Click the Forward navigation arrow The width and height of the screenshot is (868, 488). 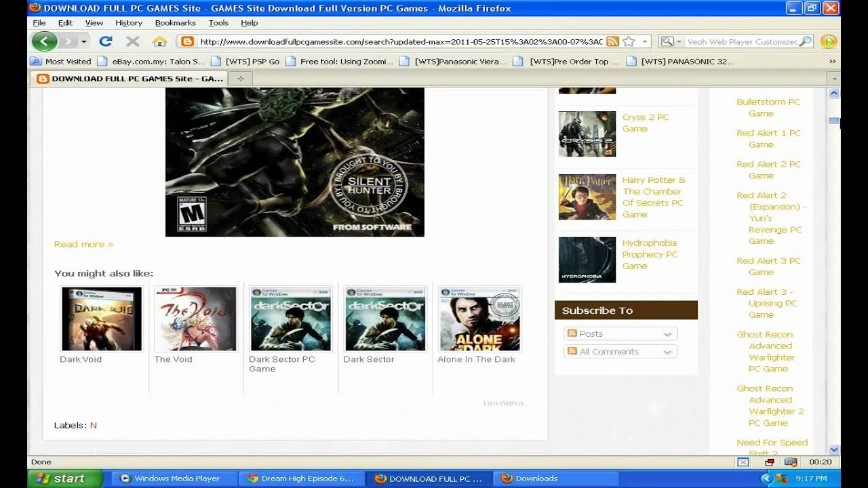(x=67, y=41)
